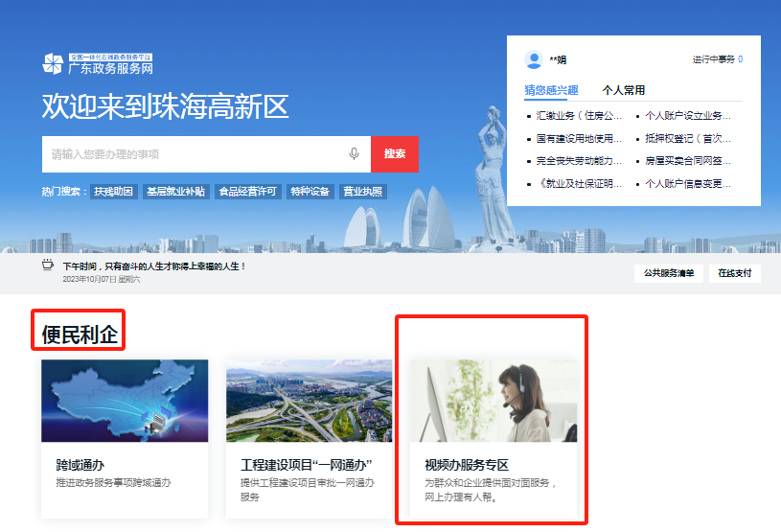
Task: Open 抵押权登记（首次 item
Action: pyautogui.click(x=688, y=138)
